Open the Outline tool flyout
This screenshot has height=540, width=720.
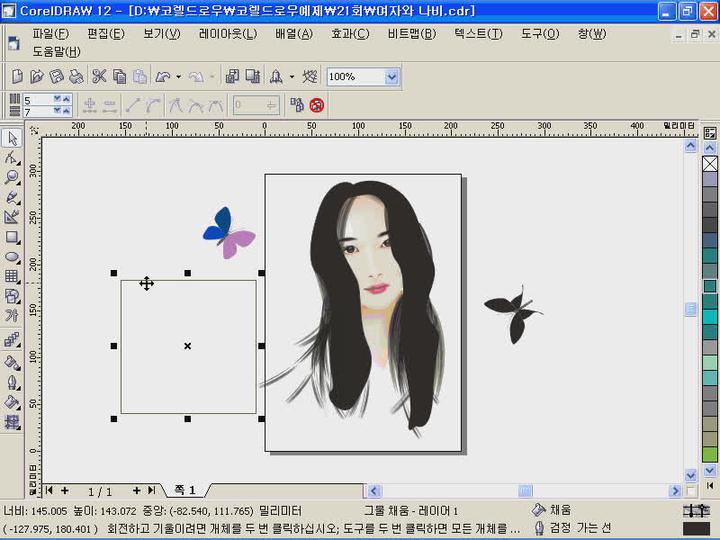tap(12, 382)
